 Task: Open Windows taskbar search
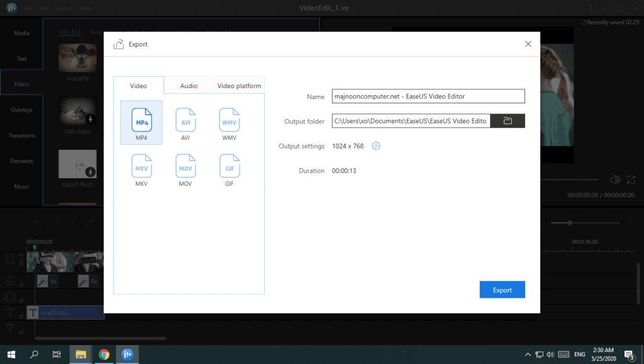coord(35,355)
